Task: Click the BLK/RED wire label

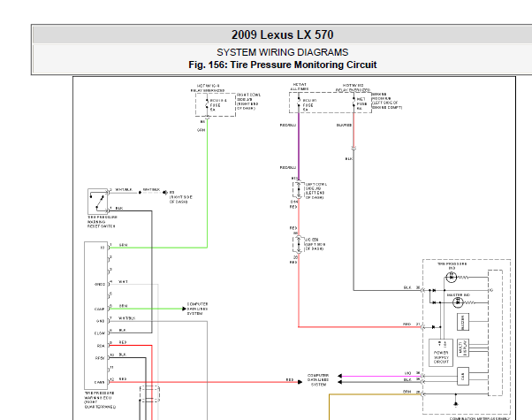Action: pyautogui.click(x=344, y=125)
